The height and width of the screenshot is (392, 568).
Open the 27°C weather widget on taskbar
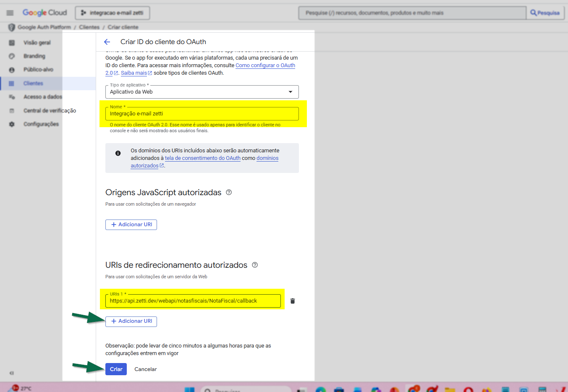(x=20, y=388)
